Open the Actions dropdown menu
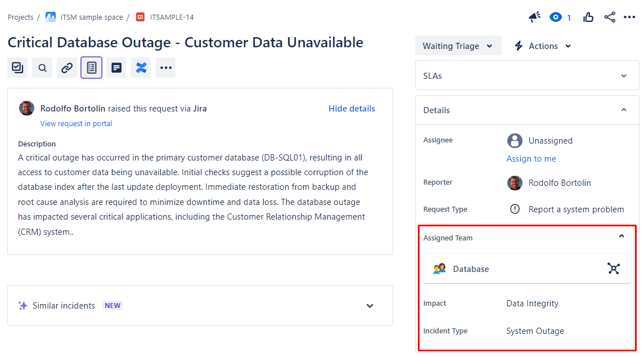Viewport: 644px width, 357px height. click(543, 46)
